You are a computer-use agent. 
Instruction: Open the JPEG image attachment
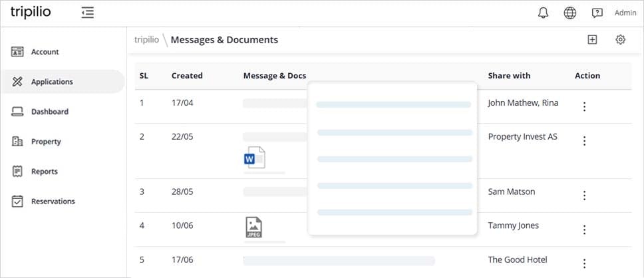(x=254, y=227)
